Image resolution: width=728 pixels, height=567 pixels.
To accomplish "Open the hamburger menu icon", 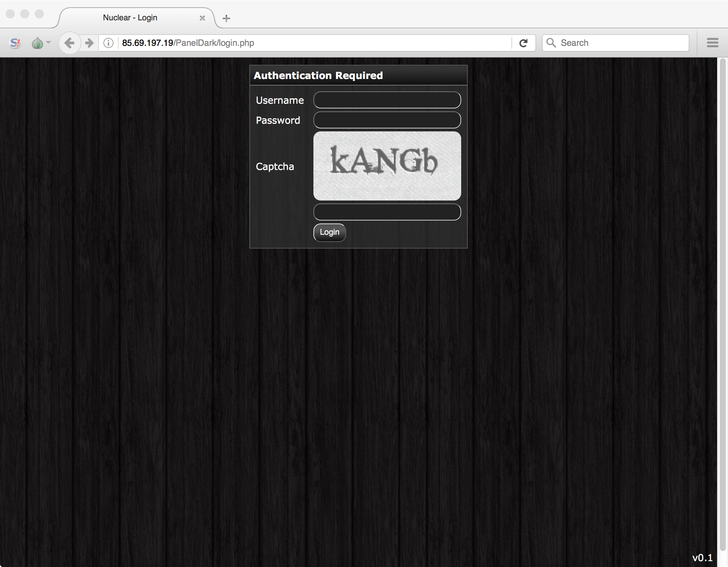I will pos(712,43).
